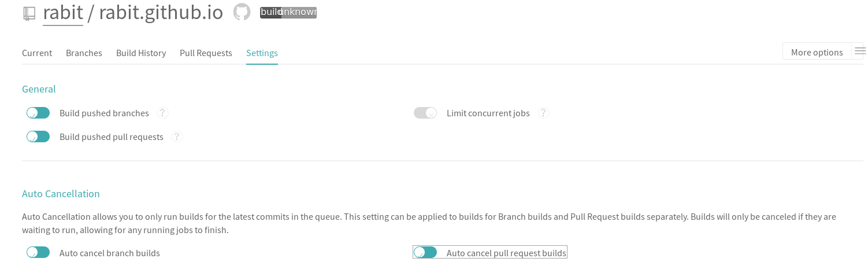The width and height of the screenshot is (868, 273).
Task: Show help for Build pushed pull requests
Action: 177,136
